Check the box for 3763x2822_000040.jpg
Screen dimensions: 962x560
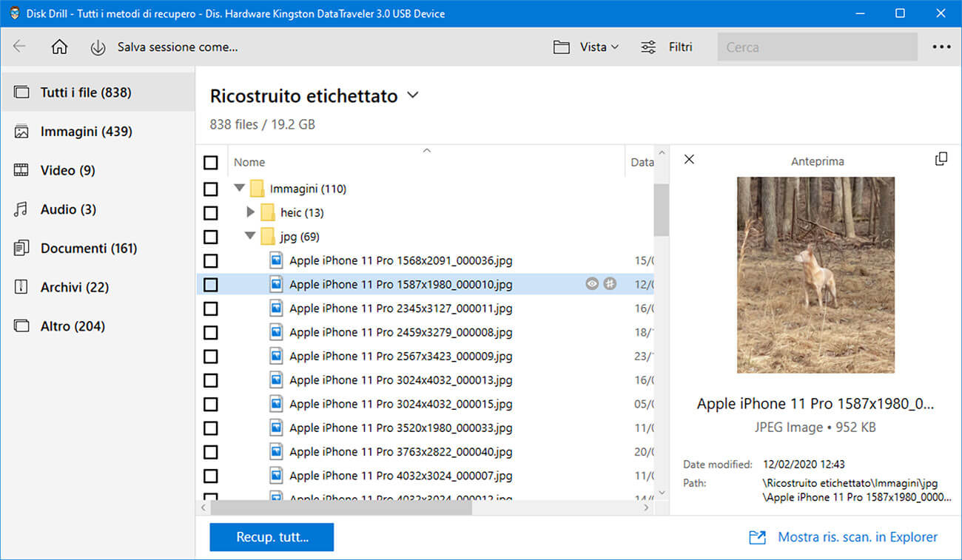tap(211, 451)
